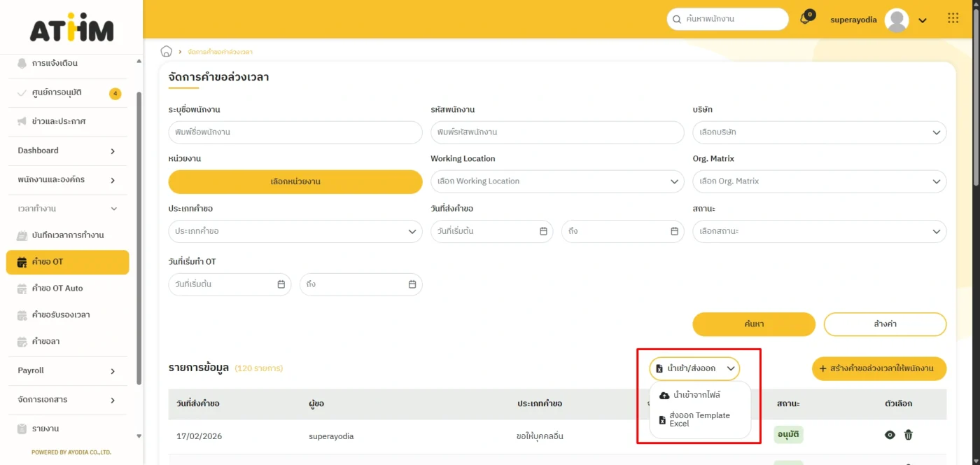Screen dimensions: 980x465
Task: Click the user avatar picture
Action: click(896, 20)
